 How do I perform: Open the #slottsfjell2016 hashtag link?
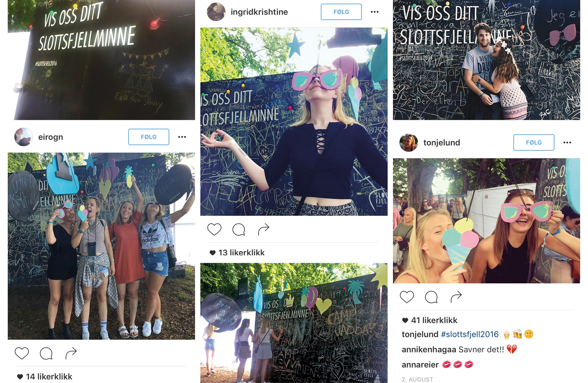tap(470, 334)
